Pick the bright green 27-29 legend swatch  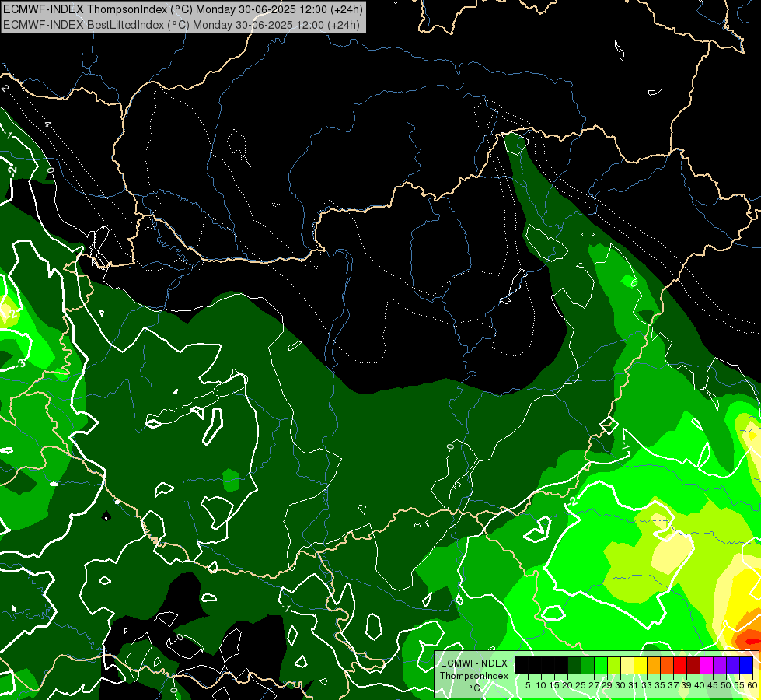(601, 665)
